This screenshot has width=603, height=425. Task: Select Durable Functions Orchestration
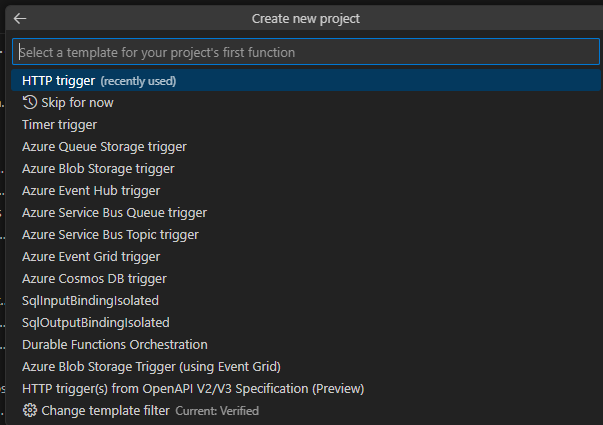click(x=115, y=345)
